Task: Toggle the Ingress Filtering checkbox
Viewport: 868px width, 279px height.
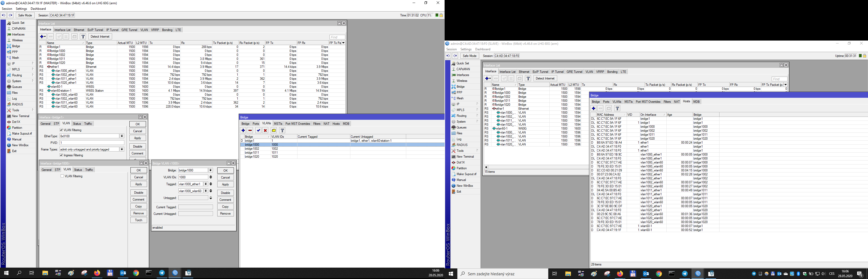Action: tap(61, 155)
